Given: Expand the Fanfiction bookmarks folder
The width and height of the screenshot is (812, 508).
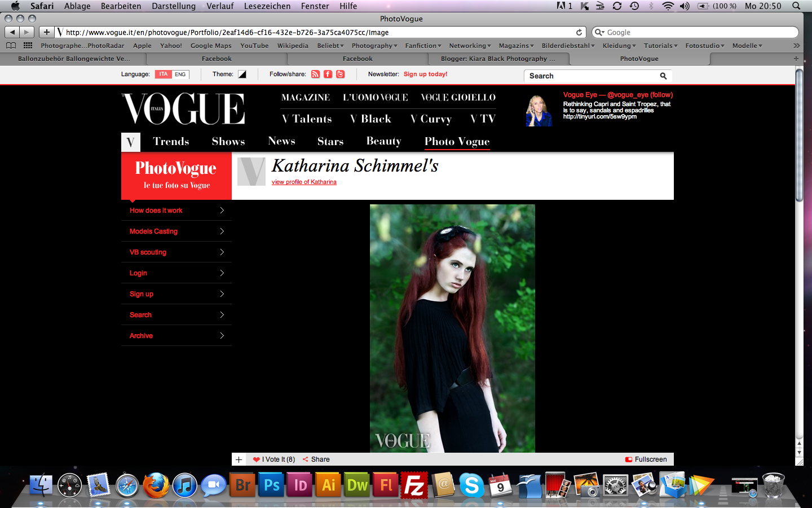Looking at the screenshot, I should click(x=423, y=46).
